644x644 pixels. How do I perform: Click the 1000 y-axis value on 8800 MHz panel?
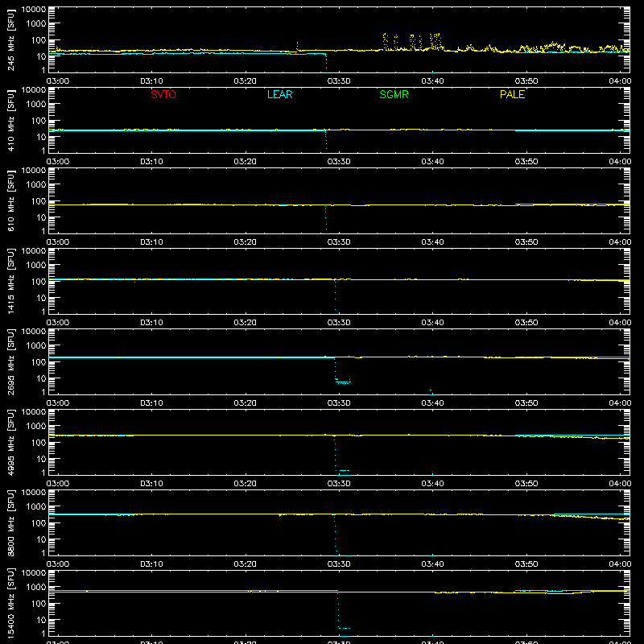[36, 507]
